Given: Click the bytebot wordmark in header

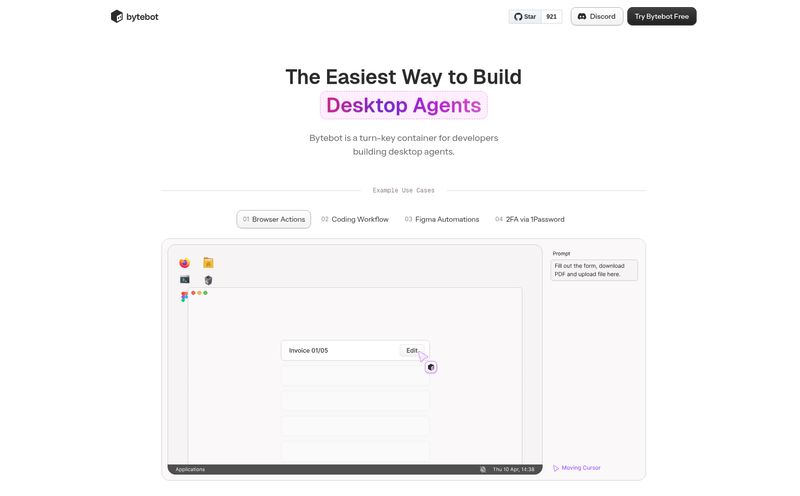Looking at the screenshot, I should pyautogui.click(x=142, y=17).
